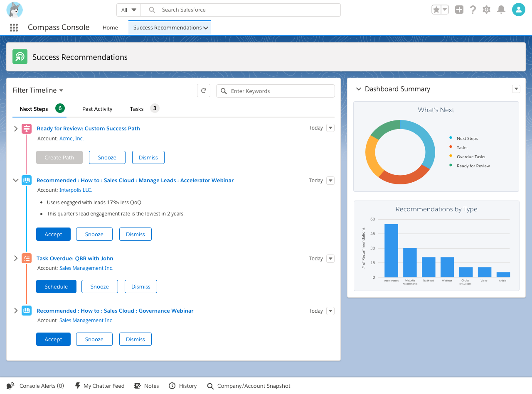Open actions menu for Task Overdue item
This screenshot has width=532, height=394.
[330, 258]
